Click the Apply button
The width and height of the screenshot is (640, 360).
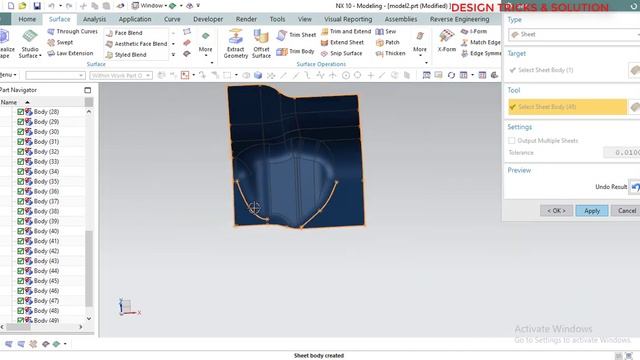point(592,211)
